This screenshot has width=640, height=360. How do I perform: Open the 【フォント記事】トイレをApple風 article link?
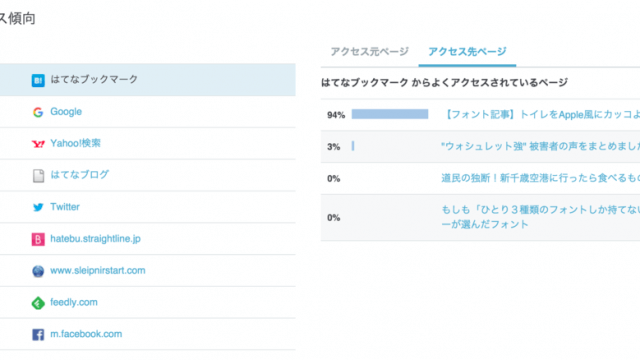(x=540, y=115)
